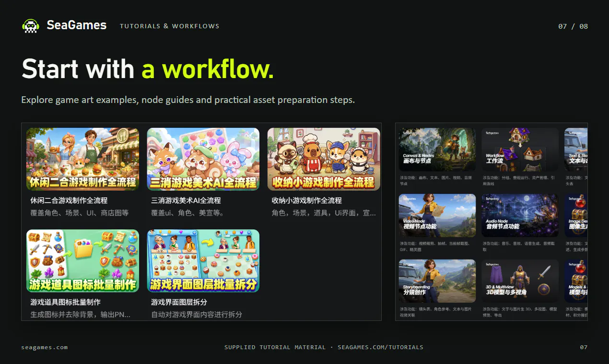609x364 pixels.
Task: Click text 涉及功能：分组、整组运行、资产管理
Action: [519, 181]
